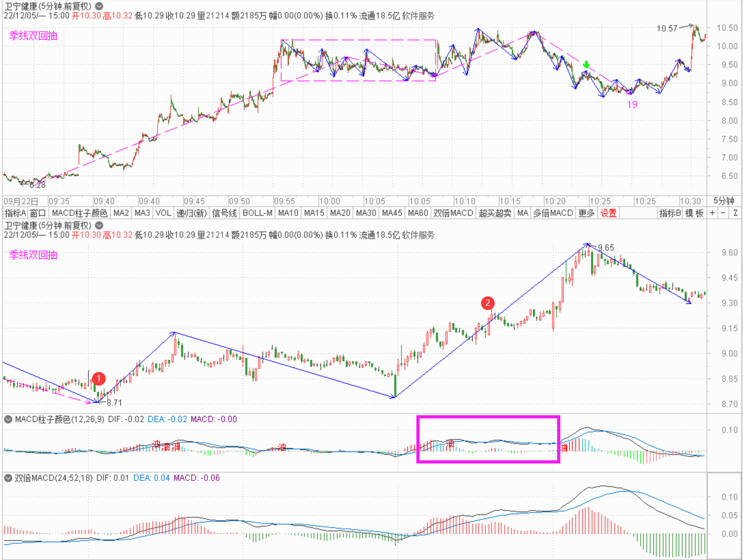Open 双倍MACD panel dropdown arrow
743x560 pixels.
click(8, 478)
